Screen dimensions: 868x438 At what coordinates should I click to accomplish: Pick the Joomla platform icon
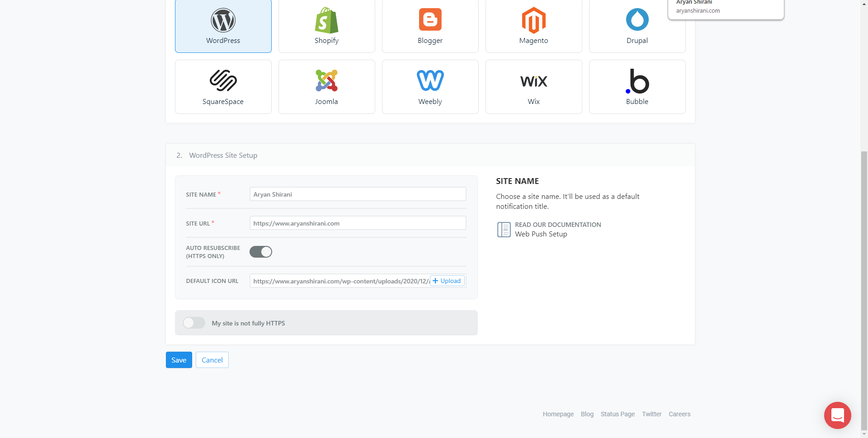coord(326,80)
